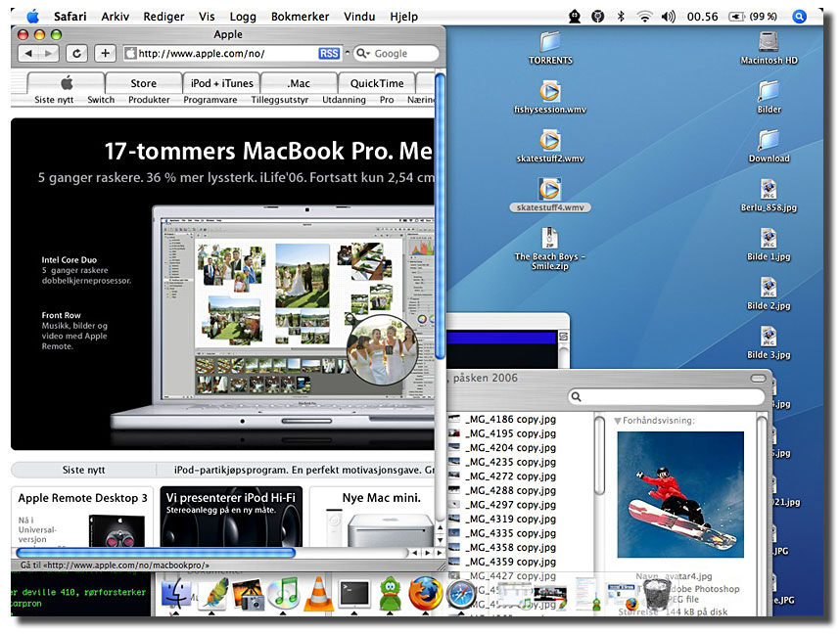Add a bookmark with the plus button

coord(106,53)
